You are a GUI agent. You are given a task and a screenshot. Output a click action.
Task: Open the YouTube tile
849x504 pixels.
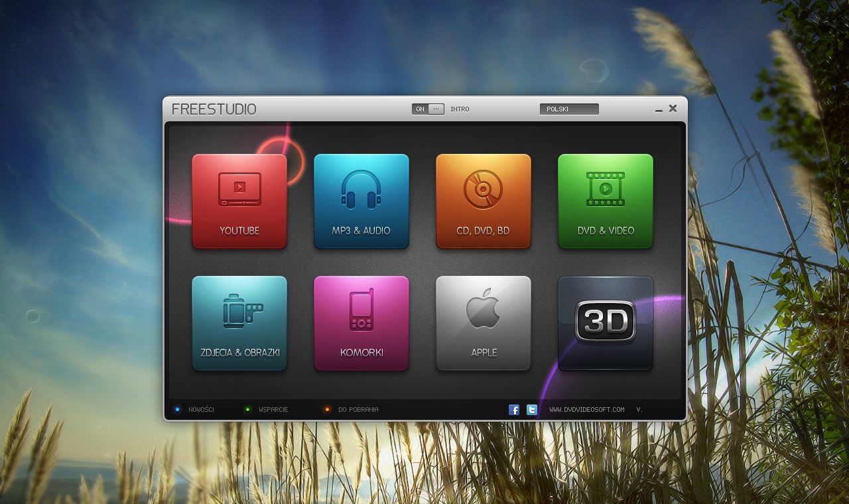click(239, 202)
